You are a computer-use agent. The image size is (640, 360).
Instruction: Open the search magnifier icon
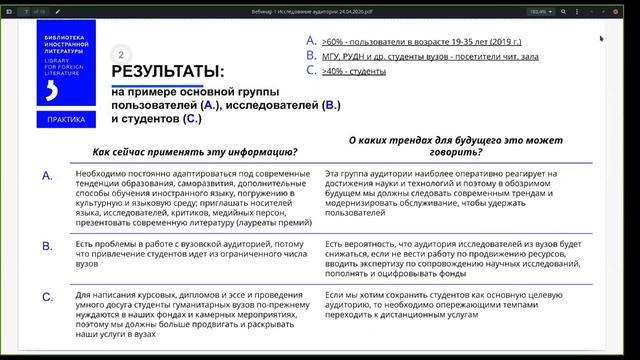pos(563,12)
